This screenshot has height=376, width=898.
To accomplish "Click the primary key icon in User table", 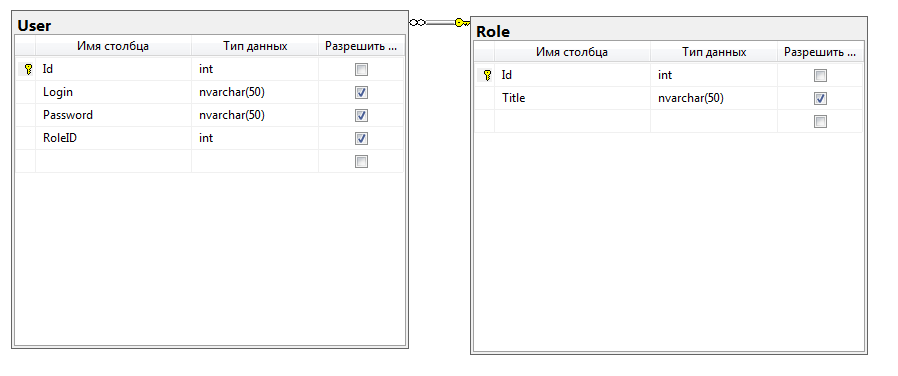I will click(x=29, y=69).
